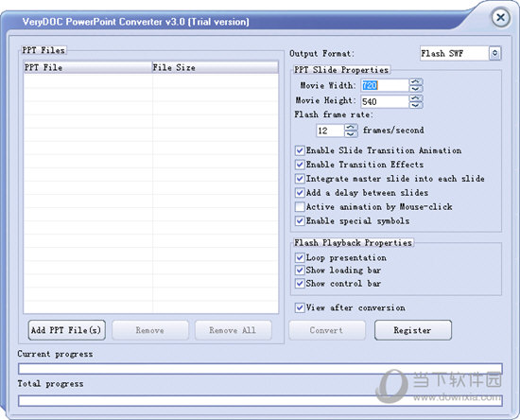Click the Current progress bar
The width and height of the screenshot is (520, 420).
coord(260,369)
